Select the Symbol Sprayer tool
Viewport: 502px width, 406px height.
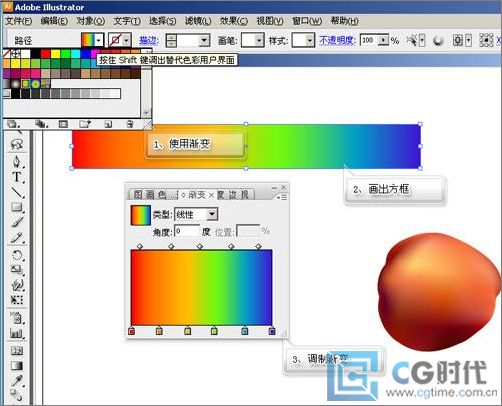pos(17,318)
